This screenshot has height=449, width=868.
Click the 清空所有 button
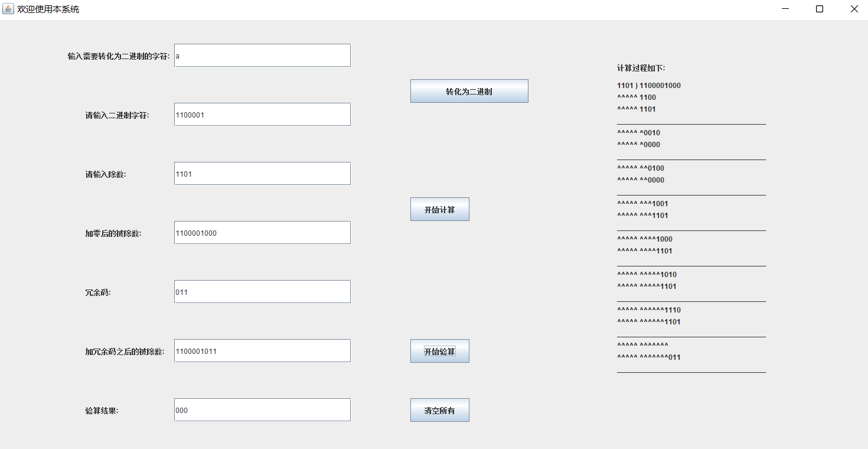click(x=439, y=410)
